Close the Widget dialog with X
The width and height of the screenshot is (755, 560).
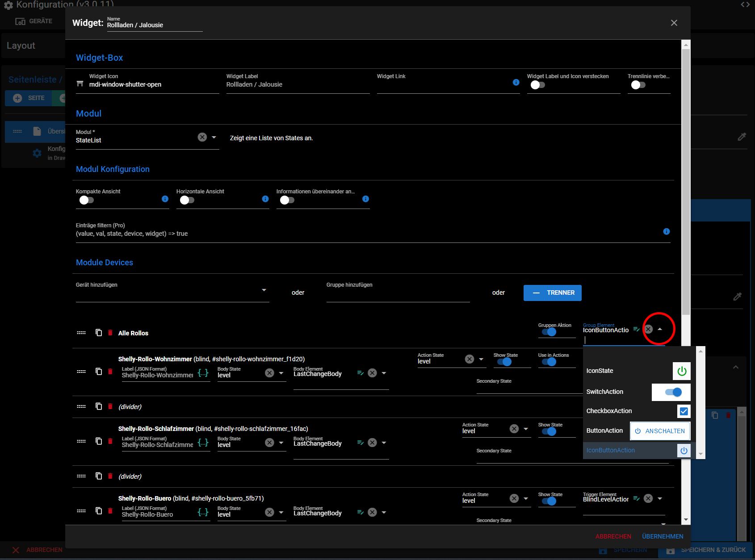tap(674, 23)
